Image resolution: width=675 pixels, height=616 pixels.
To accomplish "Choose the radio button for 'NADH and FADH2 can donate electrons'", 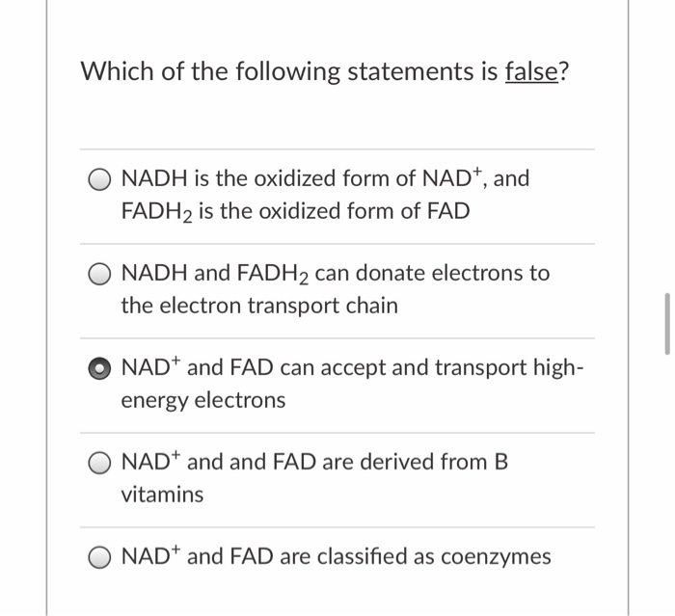I will pos(99,274).
